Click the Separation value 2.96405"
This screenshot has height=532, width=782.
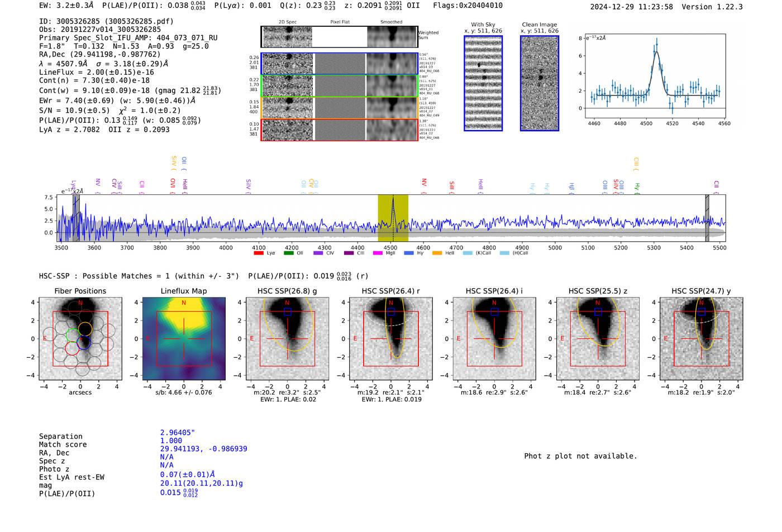click(178, 433)
